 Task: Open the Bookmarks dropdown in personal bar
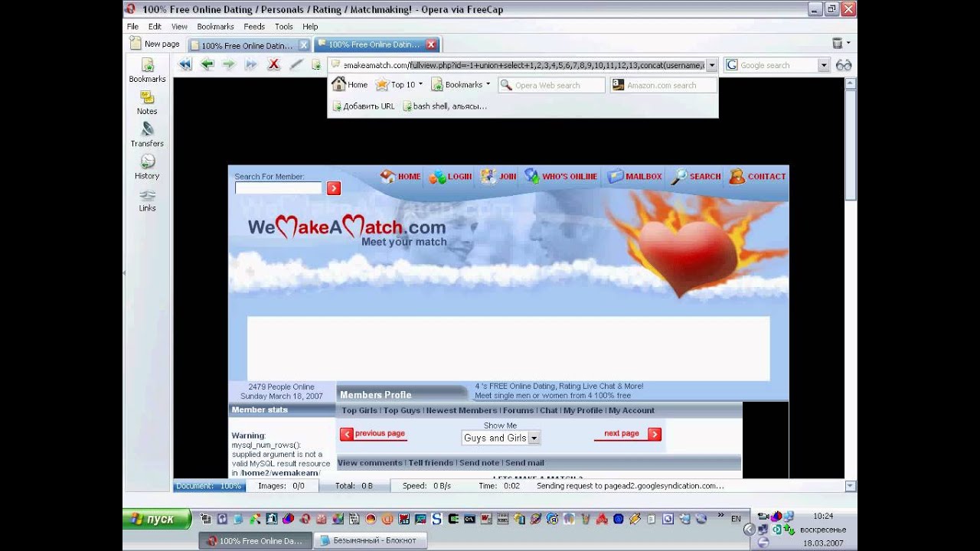(x=460, y=85)
